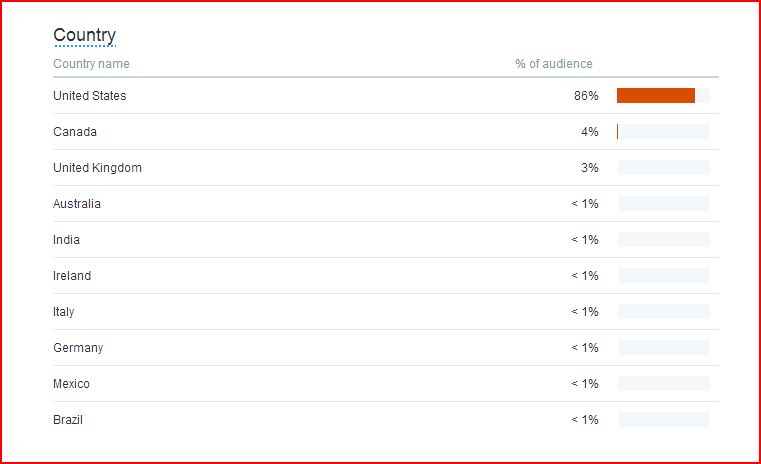This screenshot has width=761, height=464.
Task: Click the India row label
Action: coord(66,239)
